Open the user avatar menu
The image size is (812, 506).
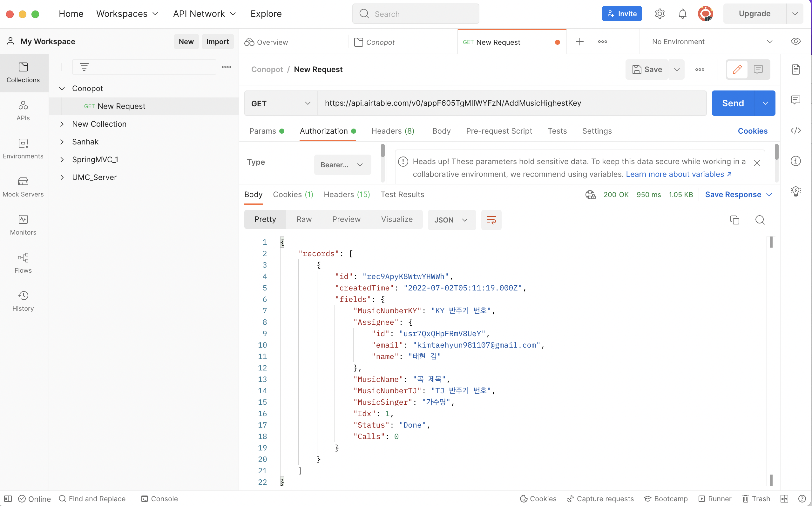click(705, 14)
